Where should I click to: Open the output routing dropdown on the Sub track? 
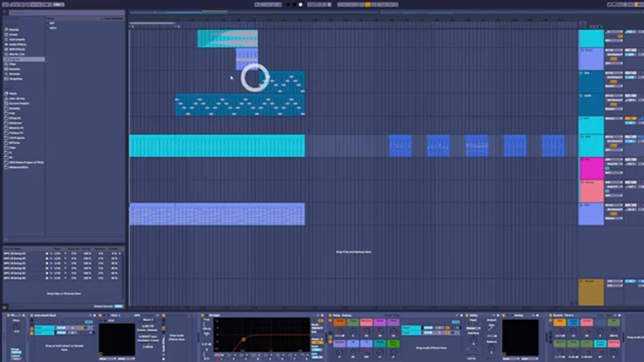coord(614,86)
